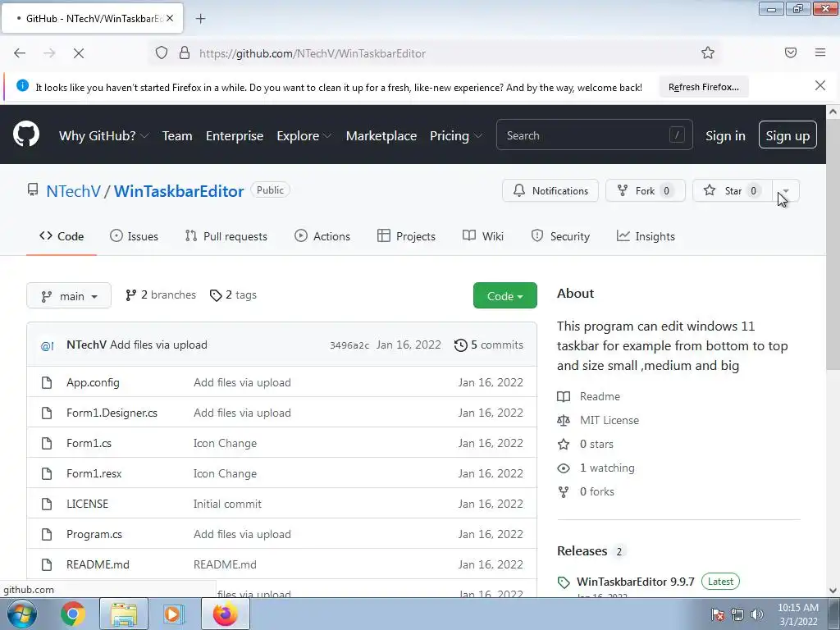
Task: Open the Windows Start button
Action: pos(21,614)
